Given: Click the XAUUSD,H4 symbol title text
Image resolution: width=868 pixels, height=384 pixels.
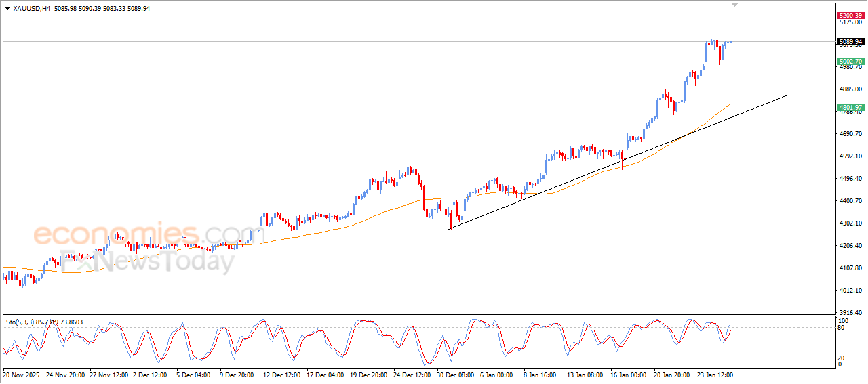Looking at the screenshot, I should 32,8.
